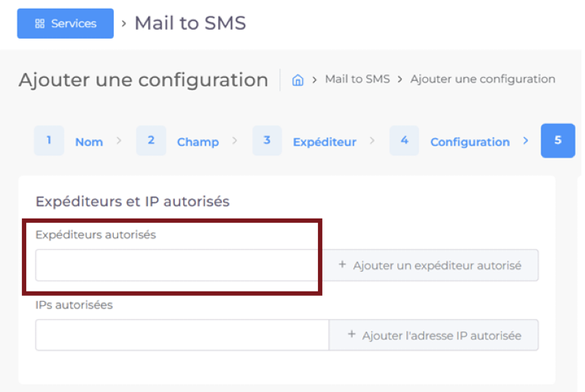The height and width of the screenshot is (392, 585).
Task: Click Ajouter un expéditeur autorisé button
Action: (x=430, y=265)
